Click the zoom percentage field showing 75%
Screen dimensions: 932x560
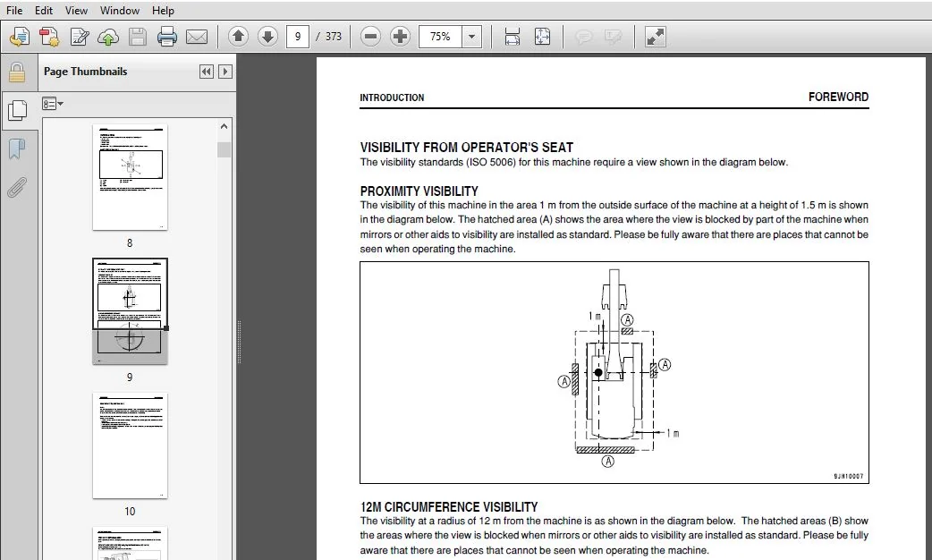[x=440, y=37]
